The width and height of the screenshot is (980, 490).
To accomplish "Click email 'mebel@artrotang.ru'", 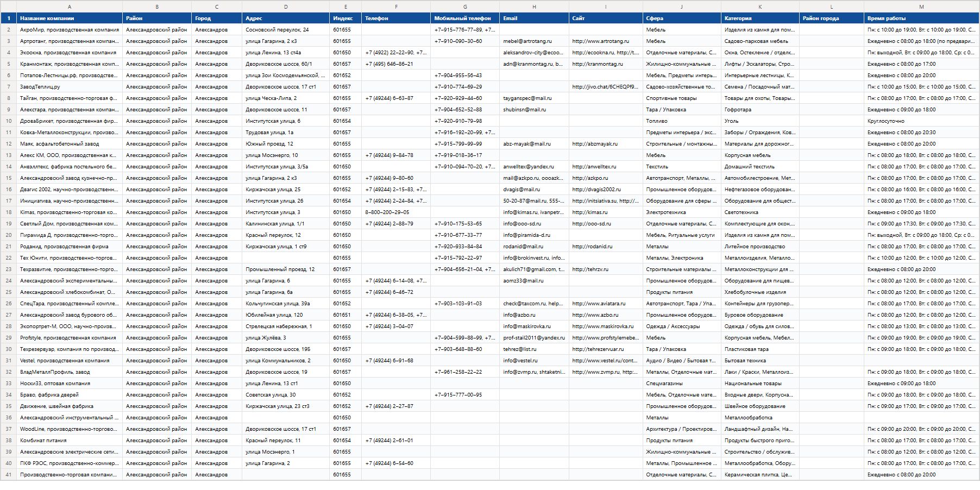I will coord(534,41).
